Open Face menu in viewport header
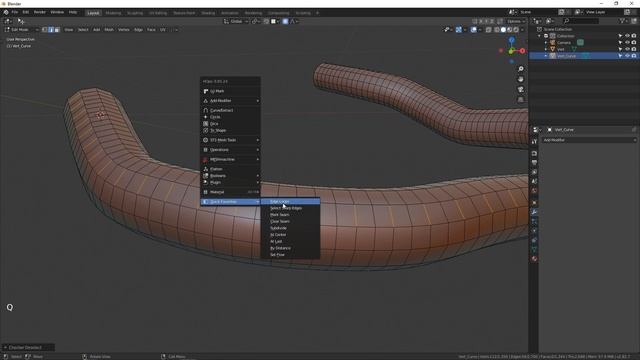Screen dimensions: 640x360 coord(151,30)
